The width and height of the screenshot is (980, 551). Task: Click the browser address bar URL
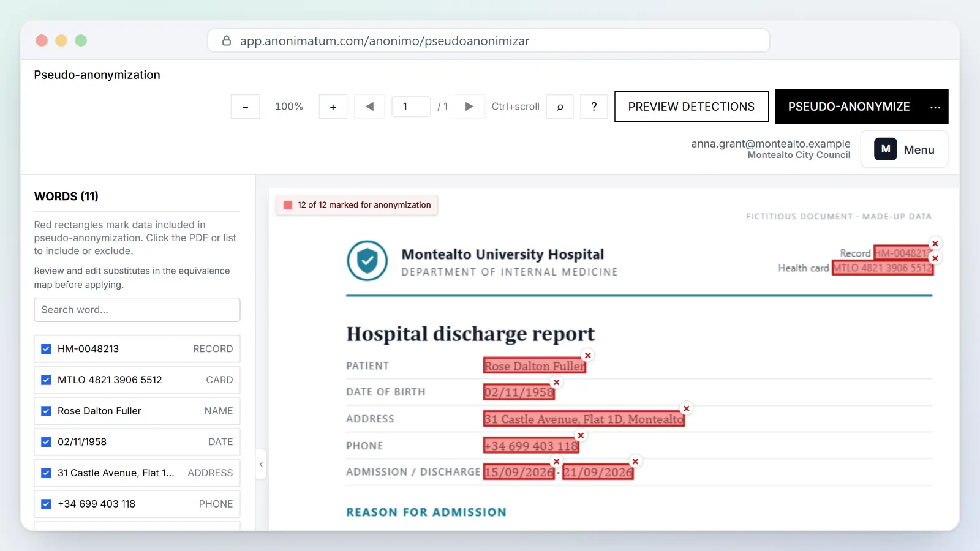click(385, 41)
